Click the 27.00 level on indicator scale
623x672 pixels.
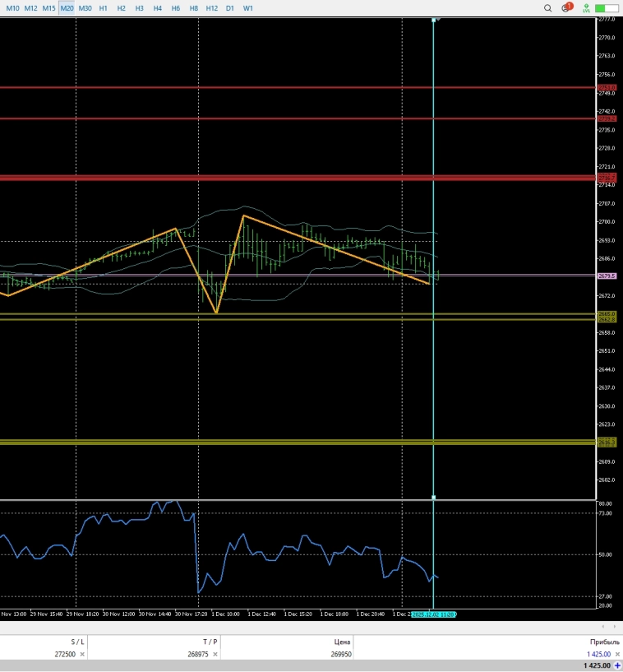click(x=605, y=596)
